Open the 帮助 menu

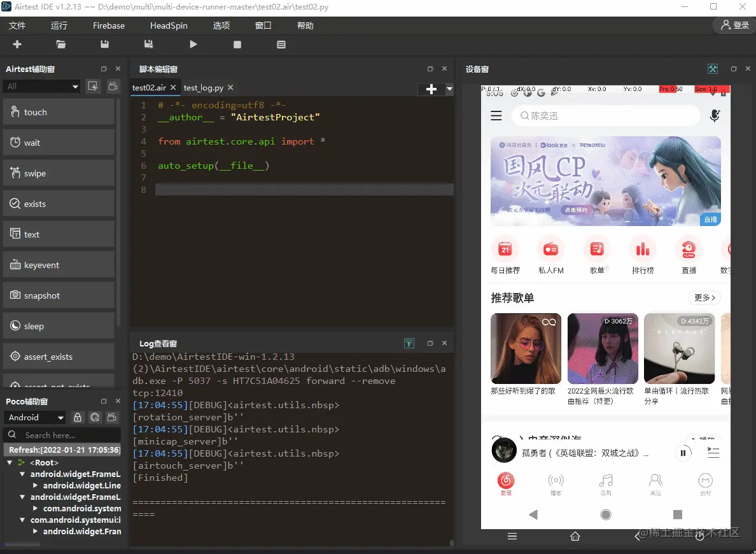(x=305, y=25)
